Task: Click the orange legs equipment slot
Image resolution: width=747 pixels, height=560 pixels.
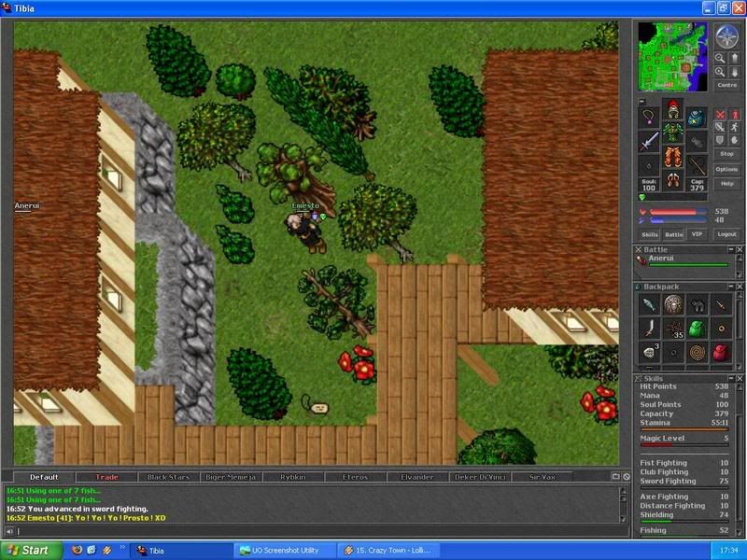Action: tap(672, 157)
